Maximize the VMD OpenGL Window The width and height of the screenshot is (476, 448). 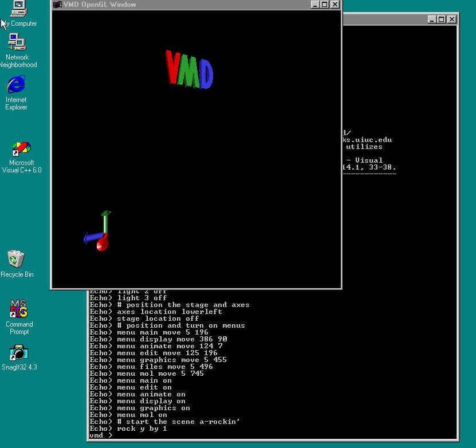[325, 4]
